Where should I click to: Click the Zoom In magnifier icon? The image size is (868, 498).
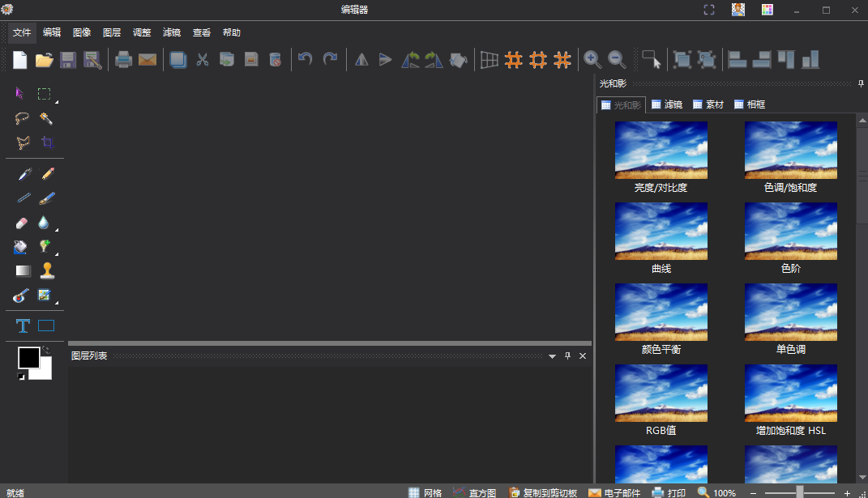click(592, 59)
